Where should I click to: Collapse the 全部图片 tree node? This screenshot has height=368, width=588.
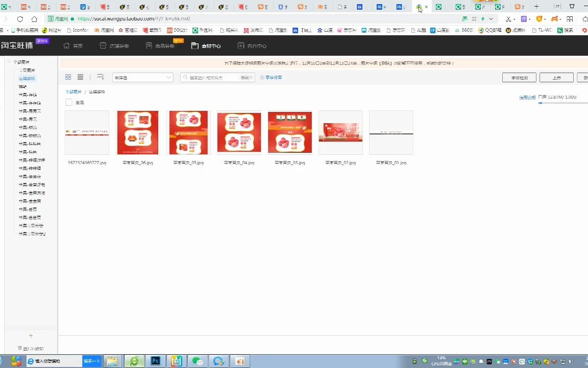[9, 62]
